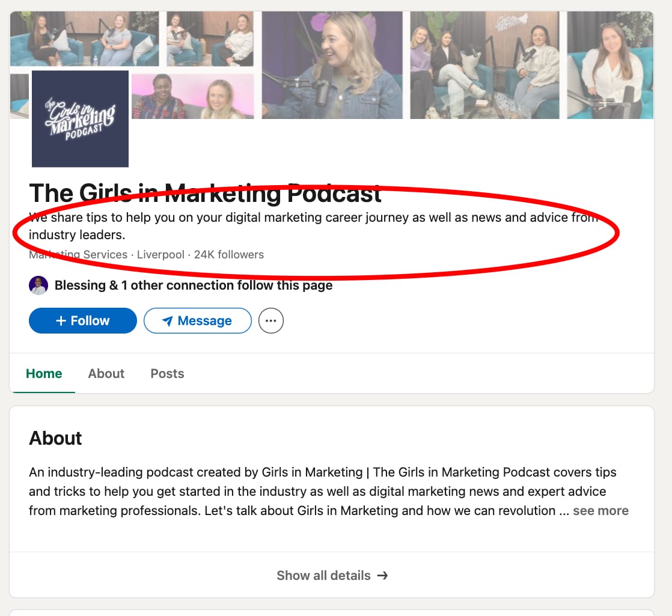Click the 24K followers count
This screenshot has width=672, height=616.
(x=229, y=254)
